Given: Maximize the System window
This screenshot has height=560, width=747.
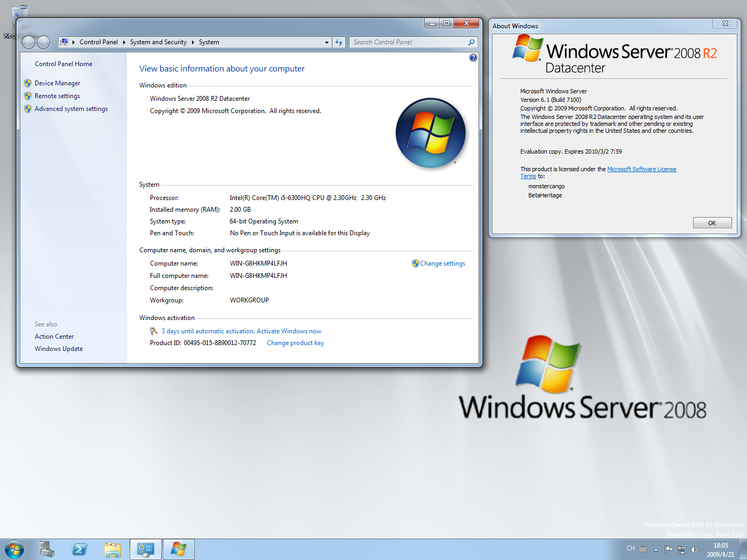Looking at the screenshot, I should (447, 23).
